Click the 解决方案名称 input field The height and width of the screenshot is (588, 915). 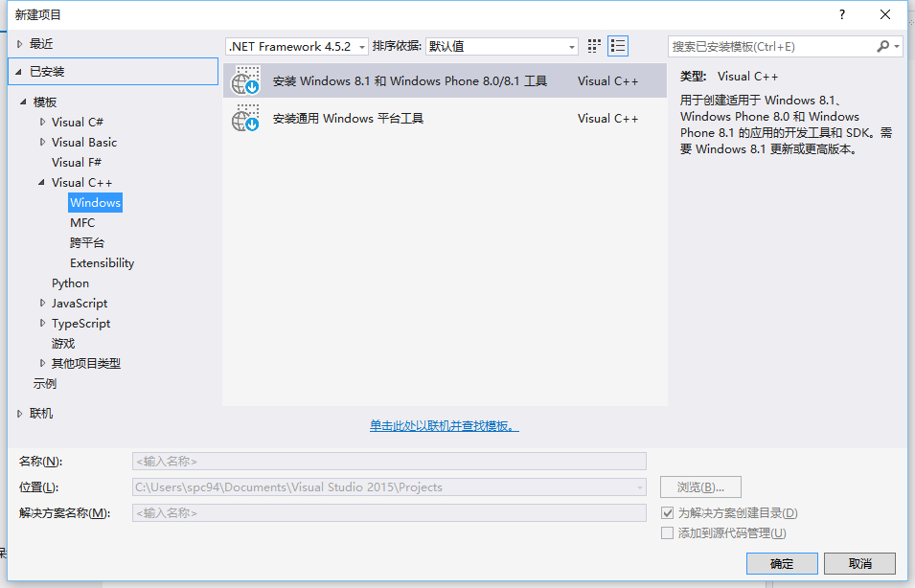click(389, 512)
